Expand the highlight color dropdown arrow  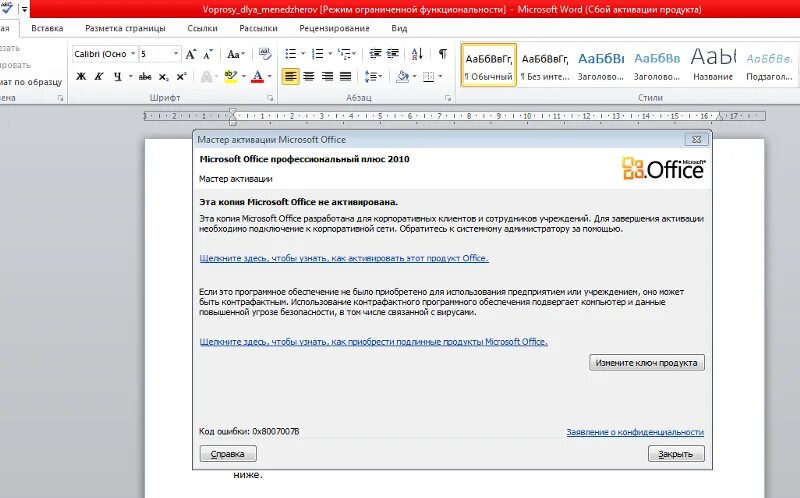243,77
